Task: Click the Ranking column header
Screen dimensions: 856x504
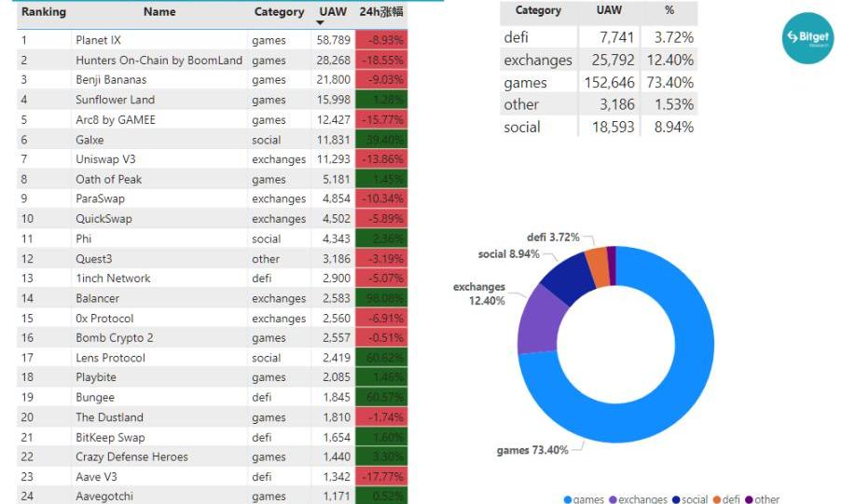Action: tap(43, 12)
